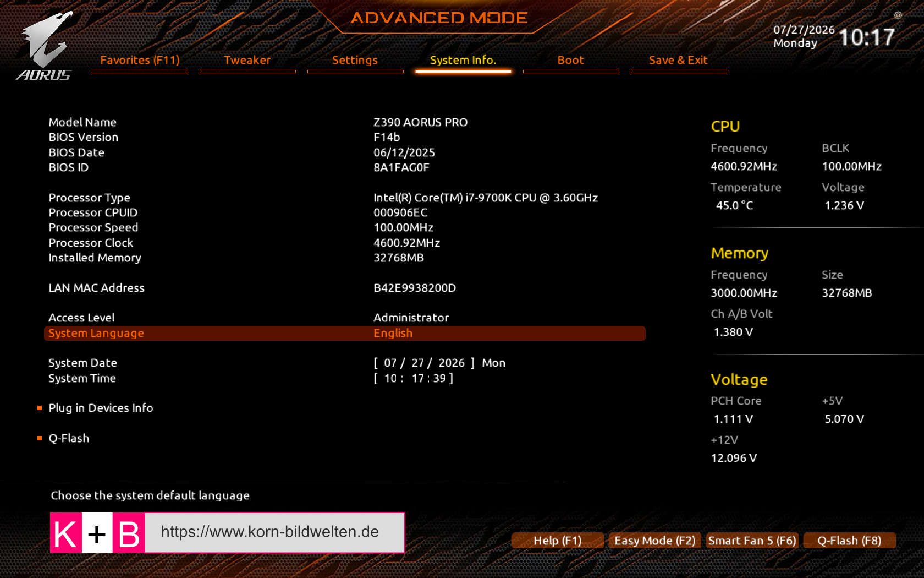The image size is (924, 578).
Task: Expand the Plug in Devices Info submenu
Action: tap(101, 408)
